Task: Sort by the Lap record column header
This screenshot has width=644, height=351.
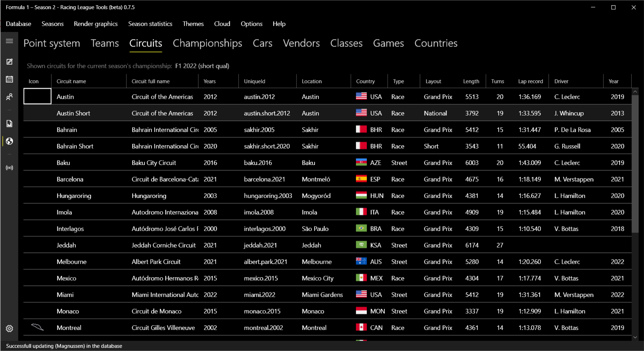Action: click(530, 81)
